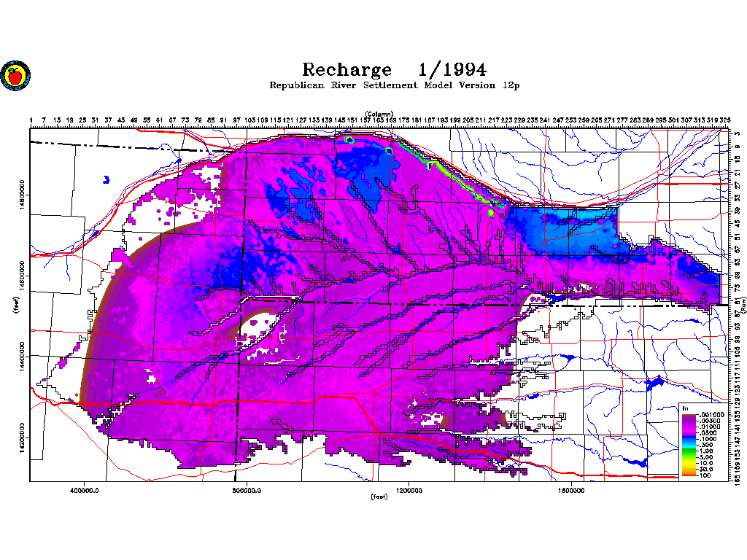Click the '10.0' legend value
Viewport: 747px width, 560px height.
(x=706, y=463)
